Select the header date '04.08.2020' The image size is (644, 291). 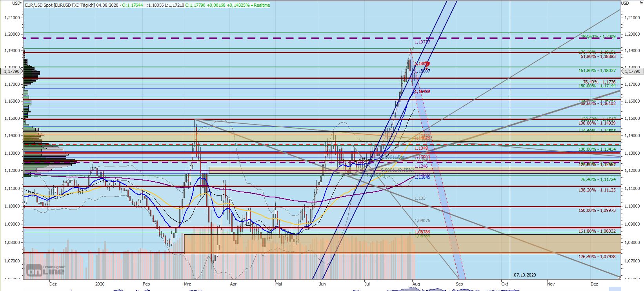point(108,5)
